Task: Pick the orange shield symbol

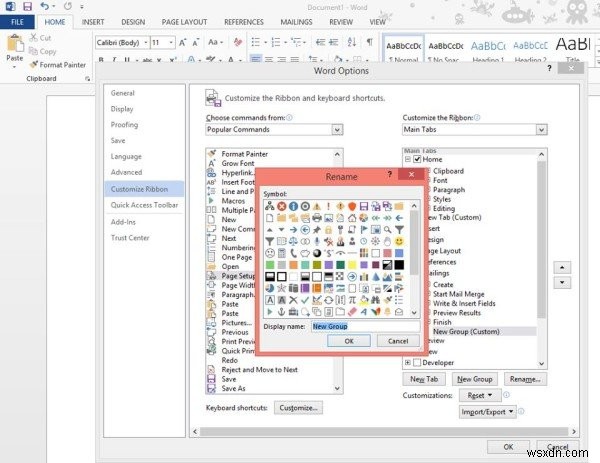Action: 352,206
